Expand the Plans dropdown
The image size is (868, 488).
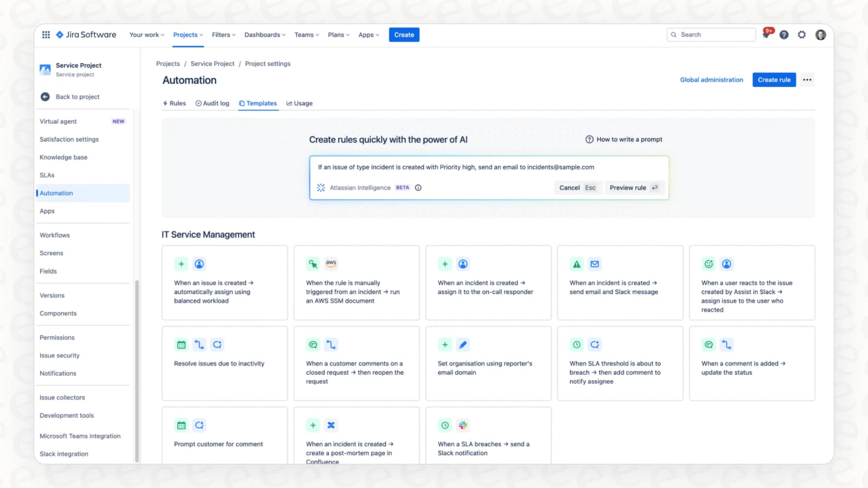339,35
